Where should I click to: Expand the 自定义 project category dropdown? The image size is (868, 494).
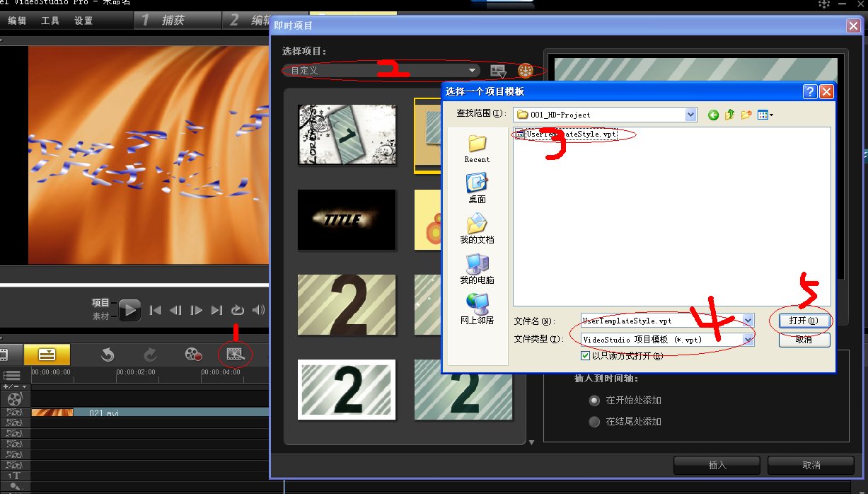(472, 71)
